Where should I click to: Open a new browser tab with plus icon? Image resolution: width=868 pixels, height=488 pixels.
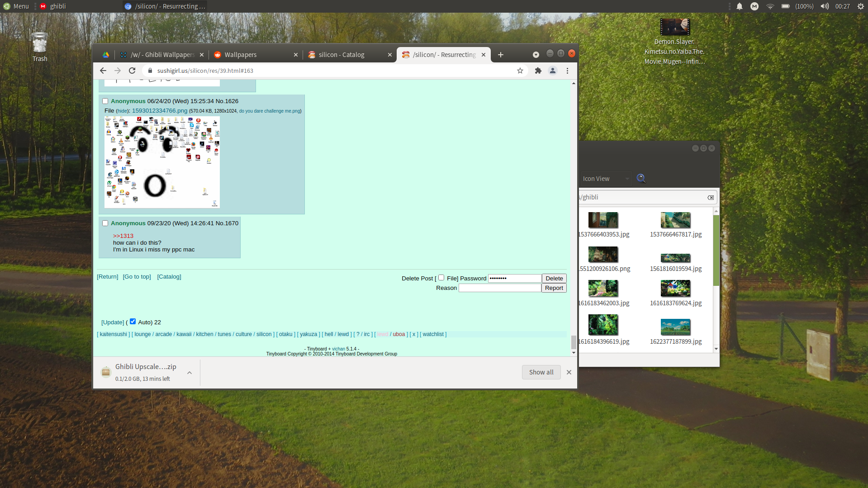point(501,55)
